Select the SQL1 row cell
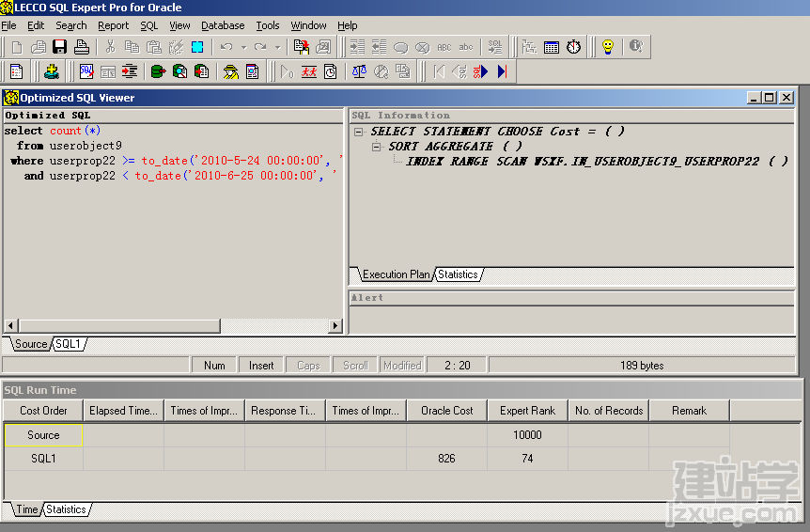Image resolution: width=810 pixels, height=532 pixels. click(x=43, y=459)
